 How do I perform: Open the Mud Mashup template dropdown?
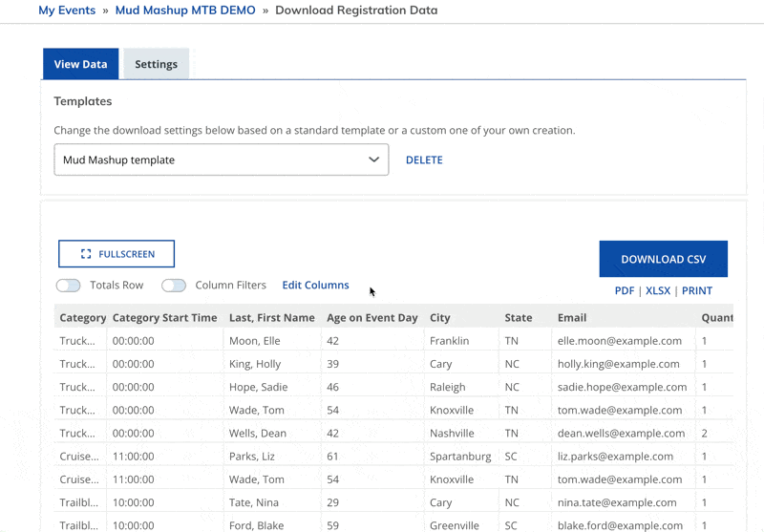coord(222,160)
